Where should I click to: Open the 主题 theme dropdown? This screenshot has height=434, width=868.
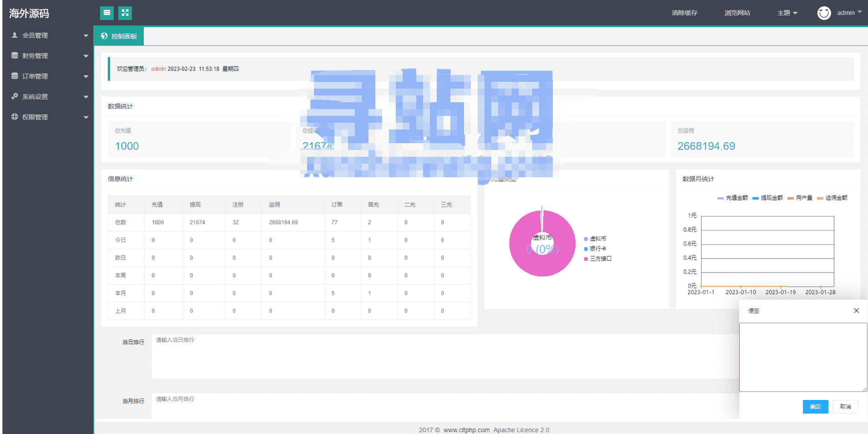(787, 13)
